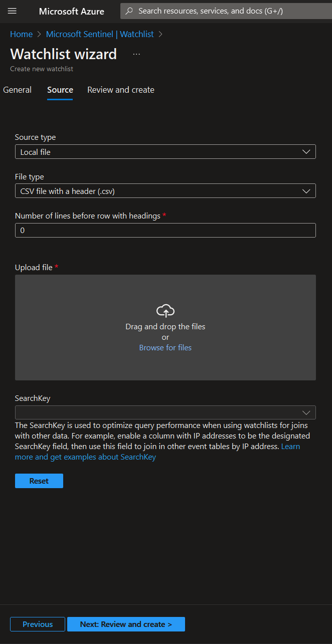332x644 pixels.
Task: Click the Reset button
Action: (x=39, y=481)
